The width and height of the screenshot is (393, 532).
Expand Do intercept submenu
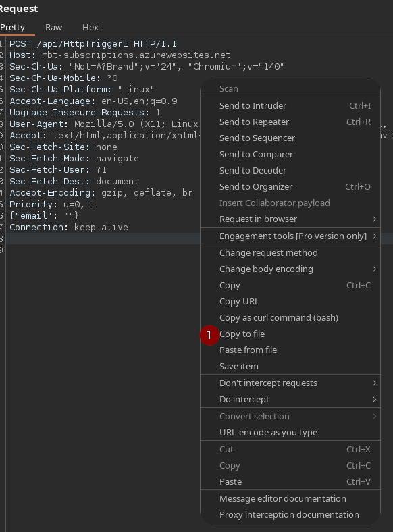[x=290, y=400]
